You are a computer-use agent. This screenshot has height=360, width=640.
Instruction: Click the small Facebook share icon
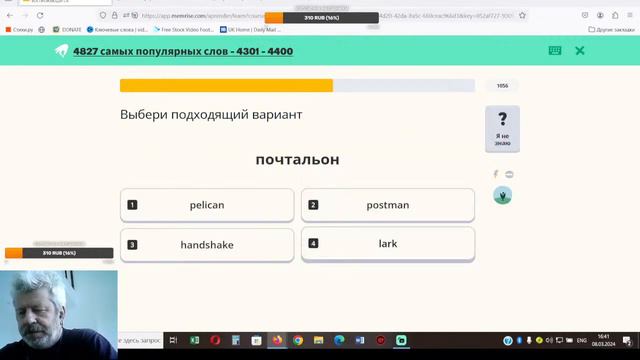(x=496, y=174)
